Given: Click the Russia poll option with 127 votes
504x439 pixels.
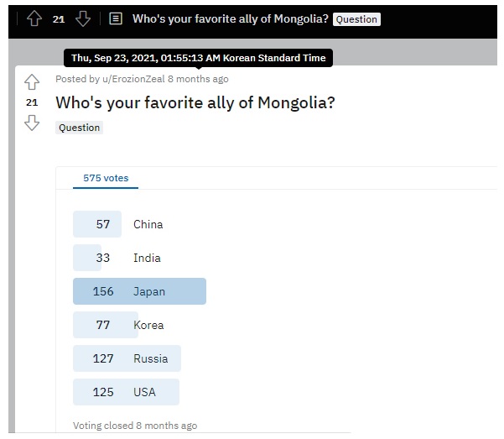Looking at the screenshot, I should tap(150, 358).
